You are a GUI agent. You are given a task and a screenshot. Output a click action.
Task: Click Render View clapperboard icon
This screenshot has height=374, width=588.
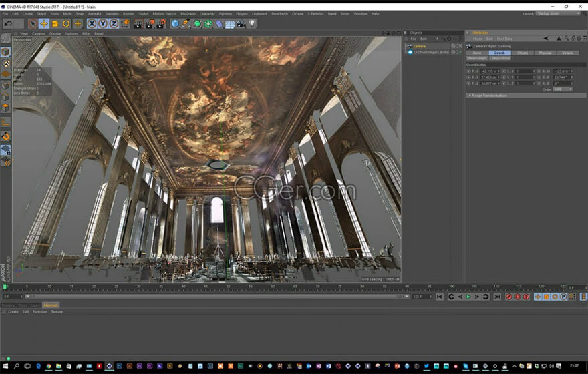click(x=138, y=23)
